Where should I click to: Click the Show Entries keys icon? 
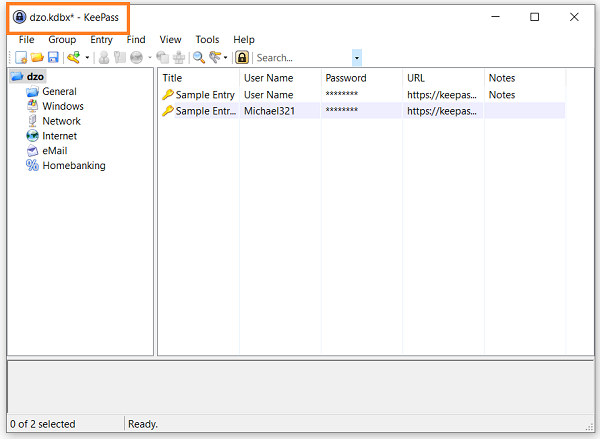coord(215,57)
